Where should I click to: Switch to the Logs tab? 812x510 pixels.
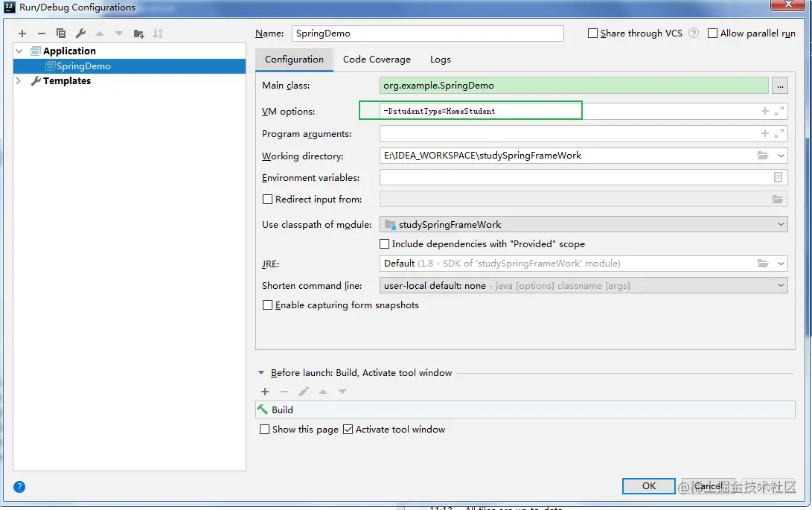point(440,60)
